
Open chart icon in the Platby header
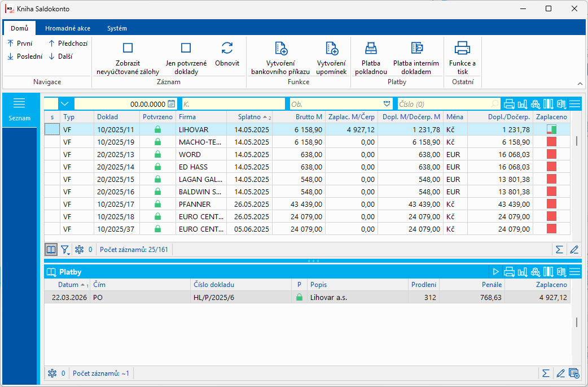point(523,272)
